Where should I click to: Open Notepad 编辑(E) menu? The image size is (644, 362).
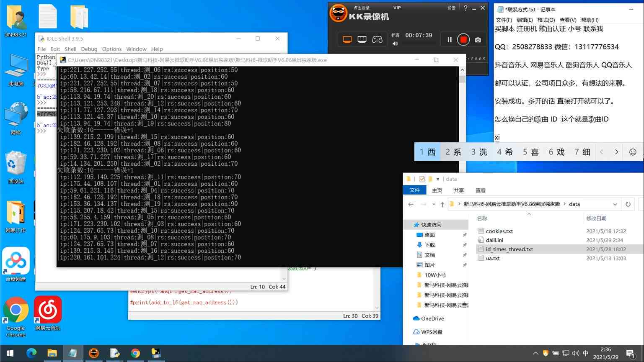525,20
